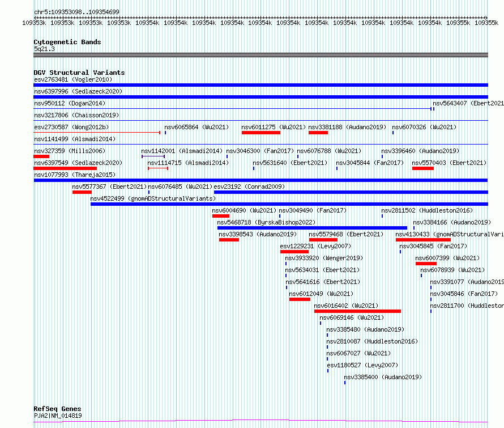Open nsv3385400 (Audano2019) label
The width and height of the screenshot is (504, 428).
pos(383,377)
